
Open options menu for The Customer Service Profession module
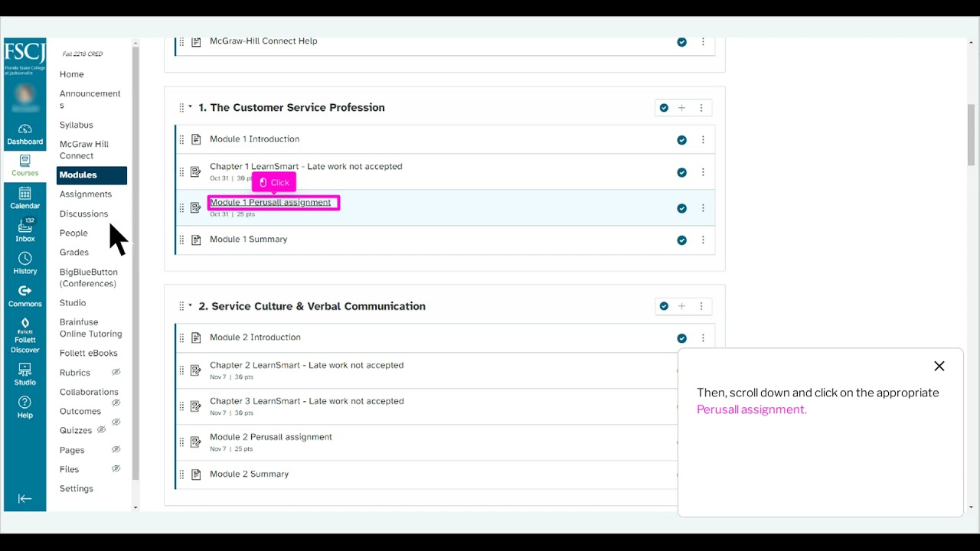[x=701, y=108]
